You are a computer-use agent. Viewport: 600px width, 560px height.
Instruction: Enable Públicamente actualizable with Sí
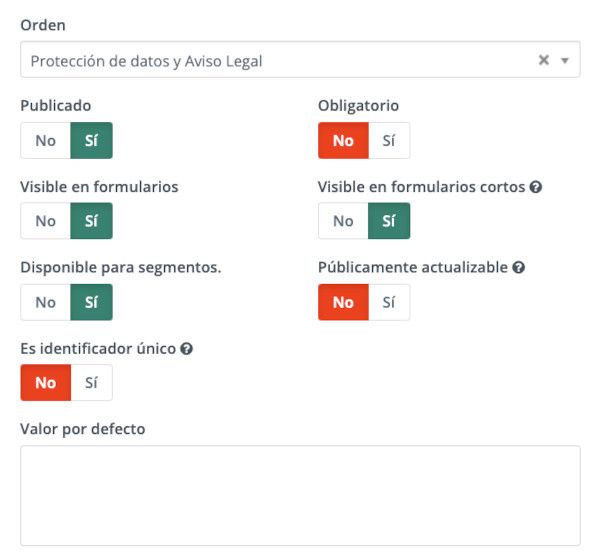[389, 302]
